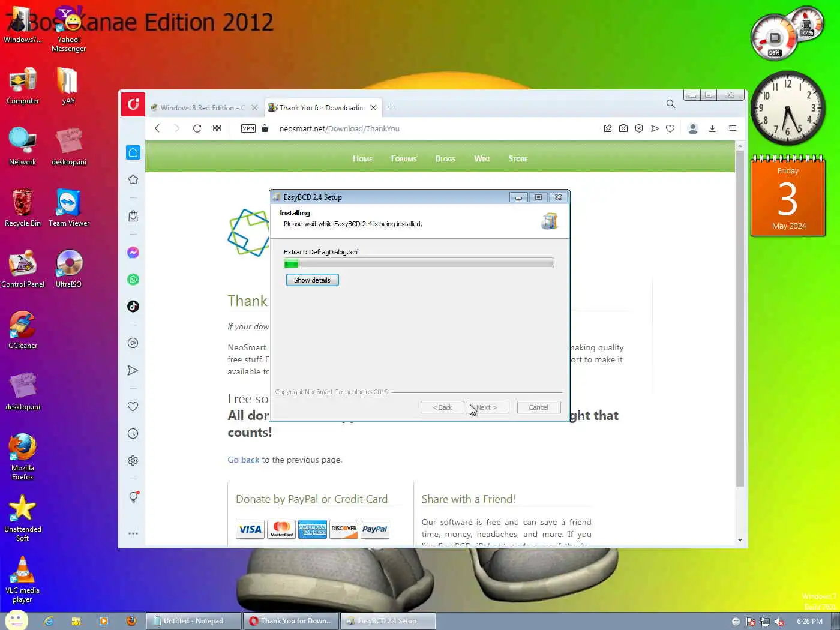Open Internet Explorer pinned taskbar icon
The height and width of the screenshot is (630, 840).
(49, 621)
